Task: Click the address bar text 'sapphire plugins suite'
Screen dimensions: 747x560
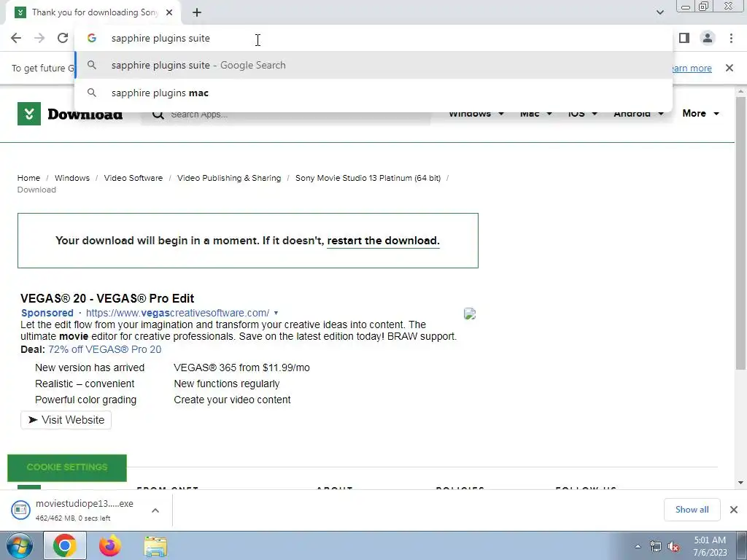Action: tap(160, 38)
